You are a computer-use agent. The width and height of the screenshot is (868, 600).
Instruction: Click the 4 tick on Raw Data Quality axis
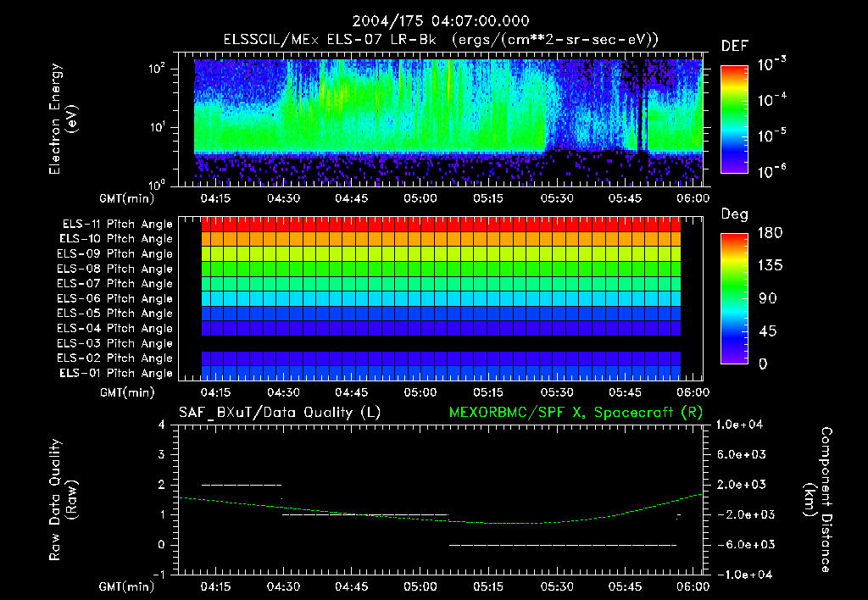162,425
